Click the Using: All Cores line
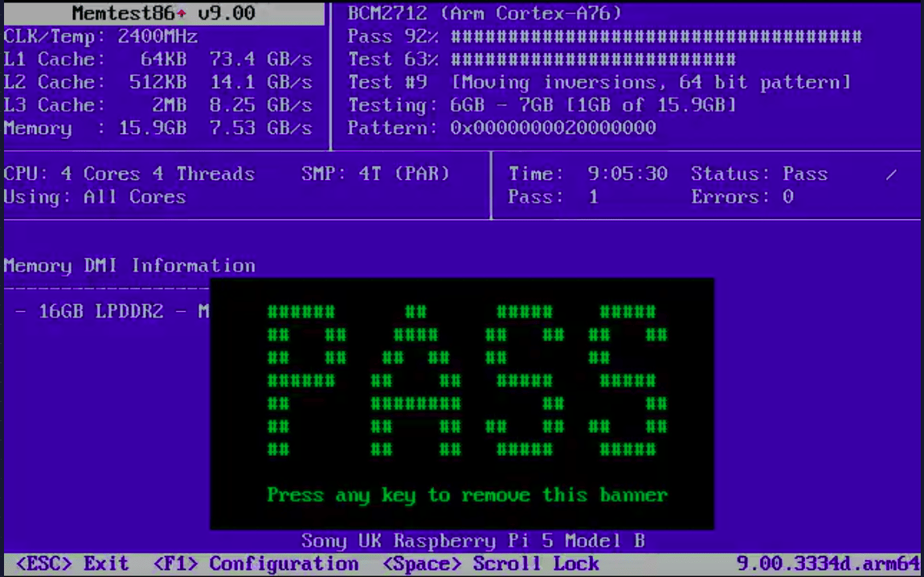The height and width of the screenshot is (577, 924). point(95,198)
